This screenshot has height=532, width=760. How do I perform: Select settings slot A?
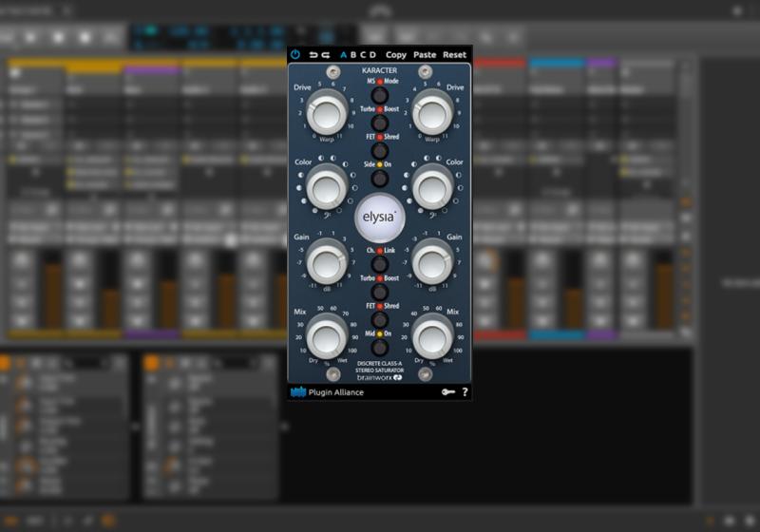(343, 55)
